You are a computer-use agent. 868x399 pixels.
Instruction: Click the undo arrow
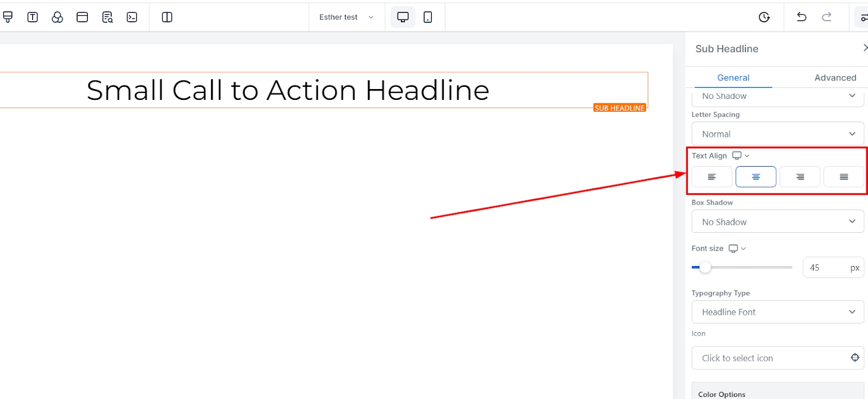801,17
